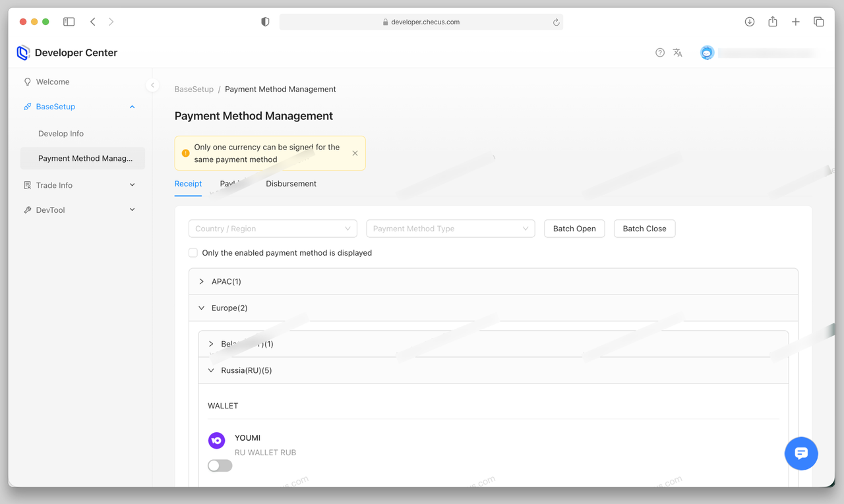Reload the page with refresh icon
Viewport: 844px width, 504px height.
(556, 22)
